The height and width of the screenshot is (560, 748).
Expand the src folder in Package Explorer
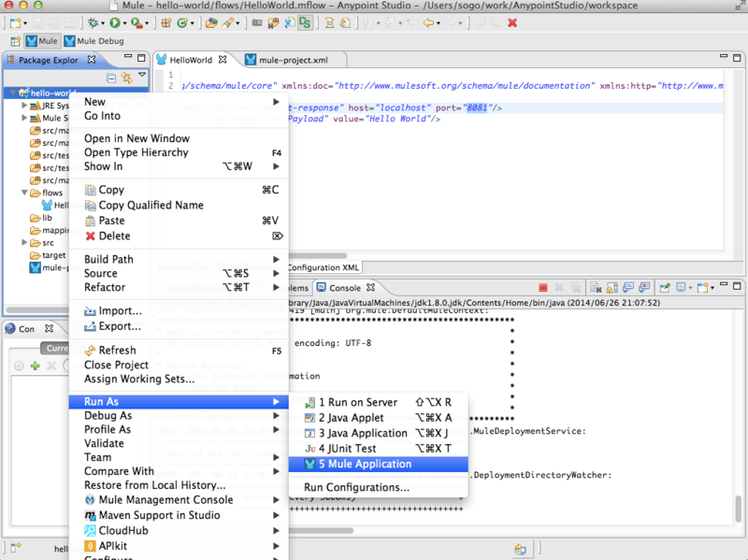point(24,243)
